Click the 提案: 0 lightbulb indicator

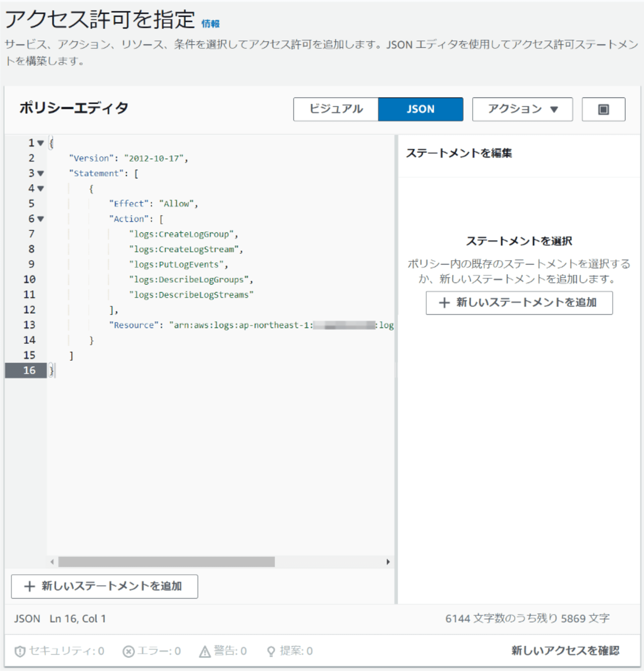pyautogui.click(x=290, y=651)
